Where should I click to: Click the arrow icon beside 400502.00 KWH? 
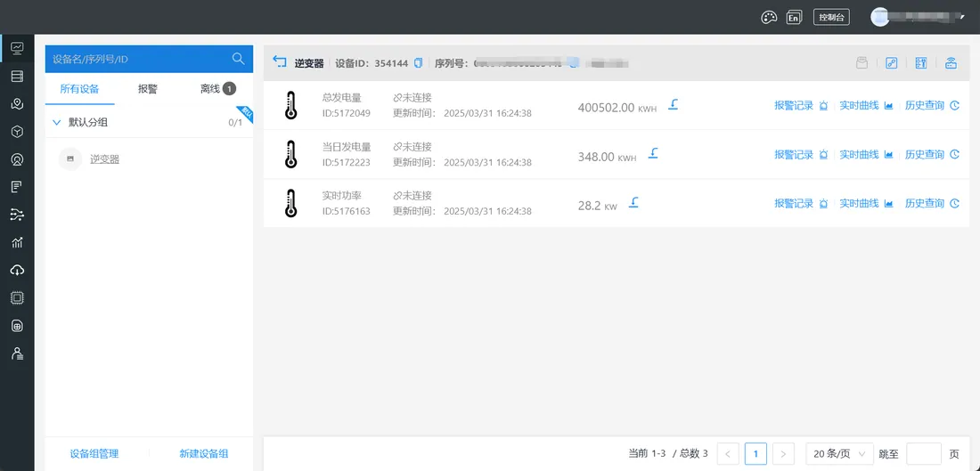tap(673, 103)
